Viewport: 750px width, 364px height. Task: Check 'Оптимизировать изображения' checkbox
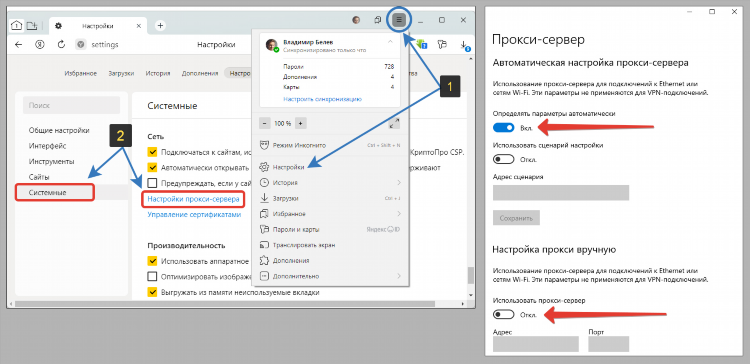152,276
